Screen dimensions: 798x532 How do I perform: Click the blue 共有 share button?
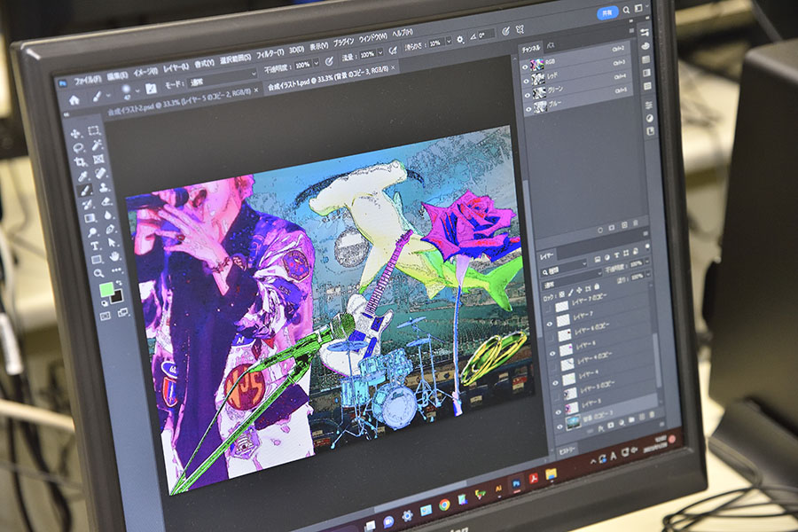607,12
